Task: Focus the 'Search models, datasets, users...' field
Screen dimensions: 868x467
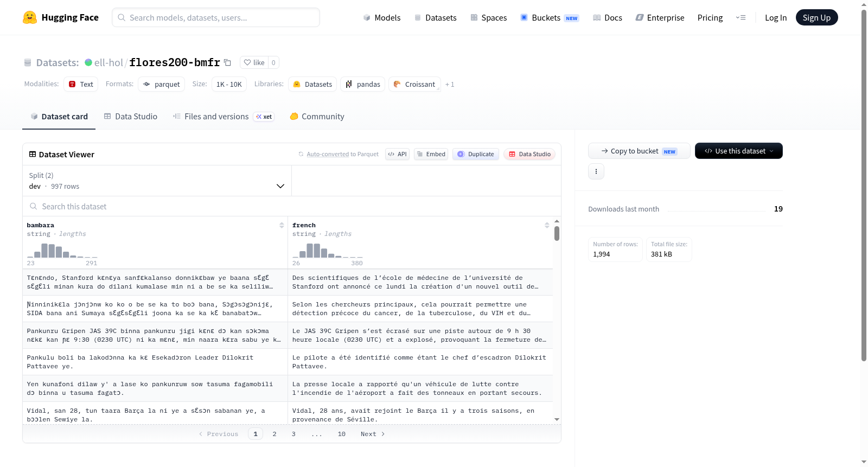Action: 216,17
